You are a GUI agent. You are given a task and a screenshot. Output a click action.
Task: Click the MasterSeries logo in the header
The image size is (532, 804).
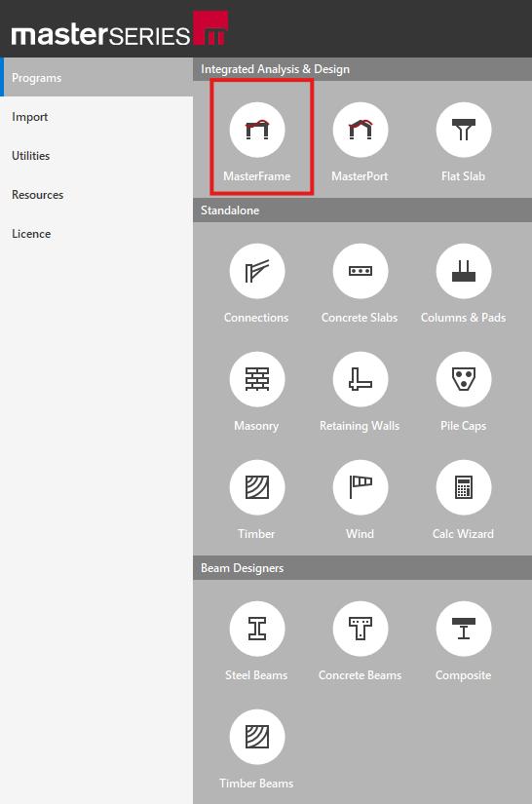[x=120, y=28]
